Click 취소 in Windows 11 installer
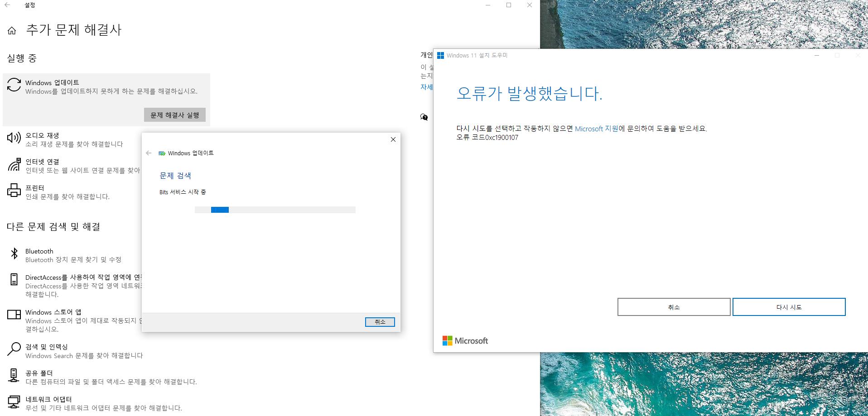 pyautogui.click(x=674, y=307)
